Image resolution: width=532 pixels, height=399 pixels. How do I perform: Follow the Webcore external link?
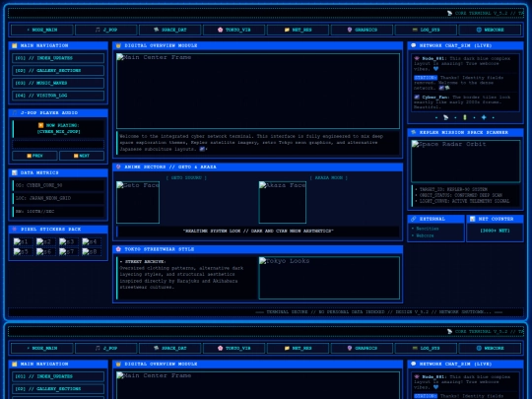[425, 235]
